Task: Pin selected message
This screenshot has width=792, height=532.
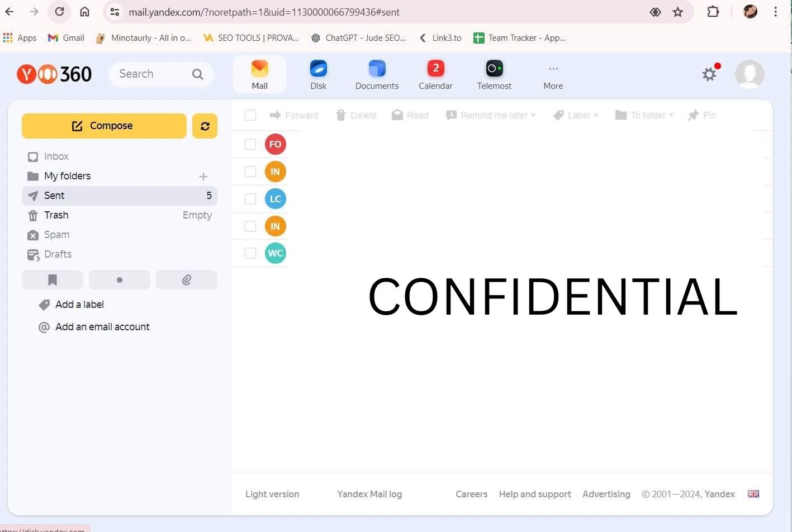Action: (702, 115)
